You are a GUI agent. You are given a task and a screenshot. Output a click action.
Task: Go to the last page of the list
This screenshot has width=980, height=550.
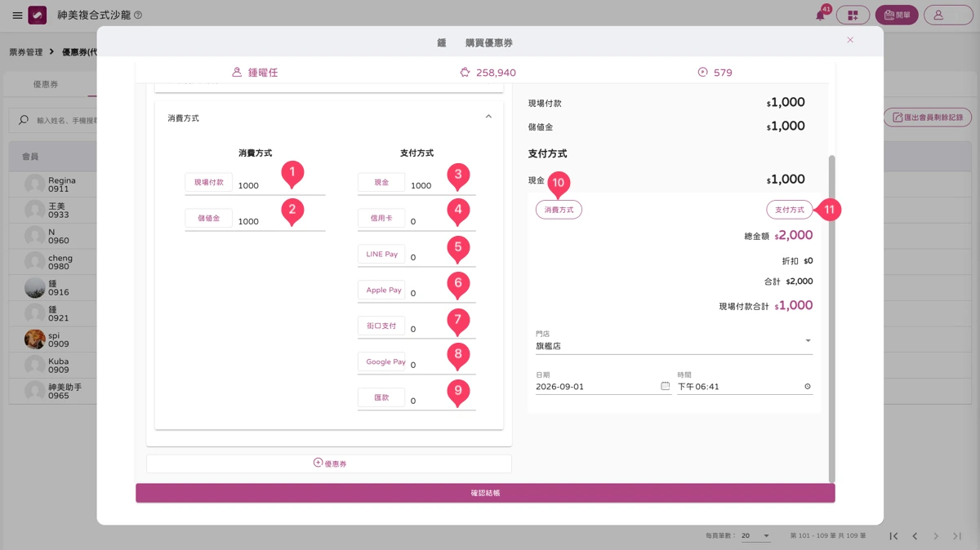958,536
